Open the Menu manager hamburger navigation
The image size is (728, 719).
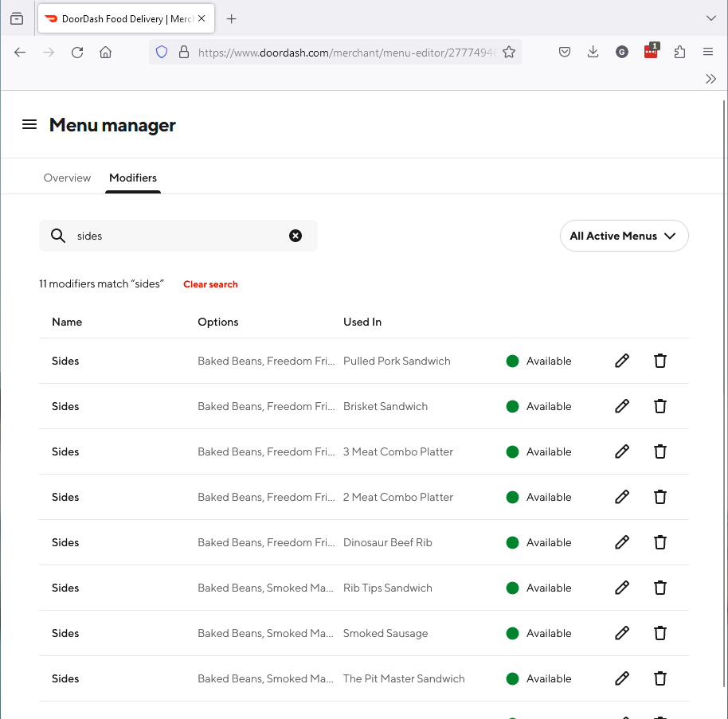(29, 124)
